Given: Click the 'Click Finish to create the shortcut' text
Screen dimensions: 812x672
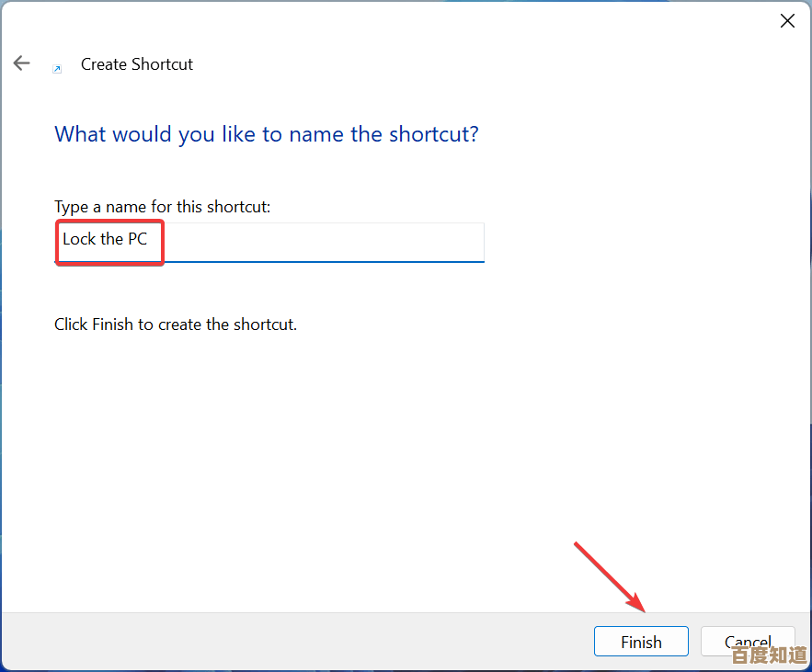Looking at the screenshot, I should pyautogui.click(x=176, y=325).
